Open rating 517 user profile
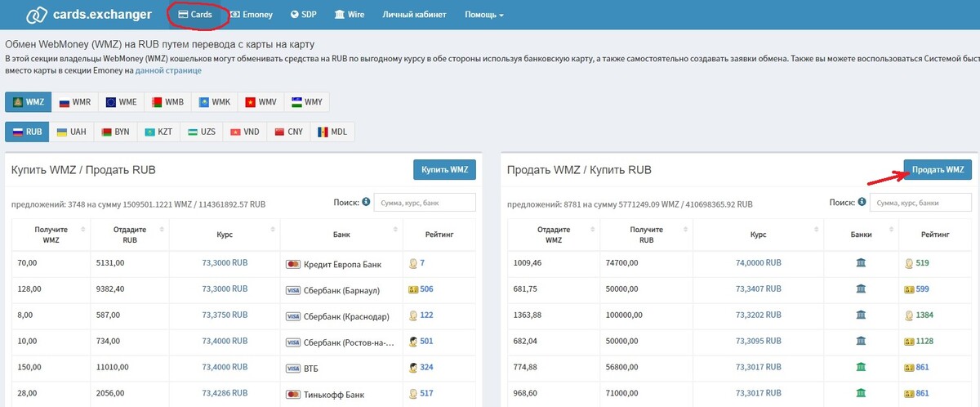980x407 pixels. point(426,396)
